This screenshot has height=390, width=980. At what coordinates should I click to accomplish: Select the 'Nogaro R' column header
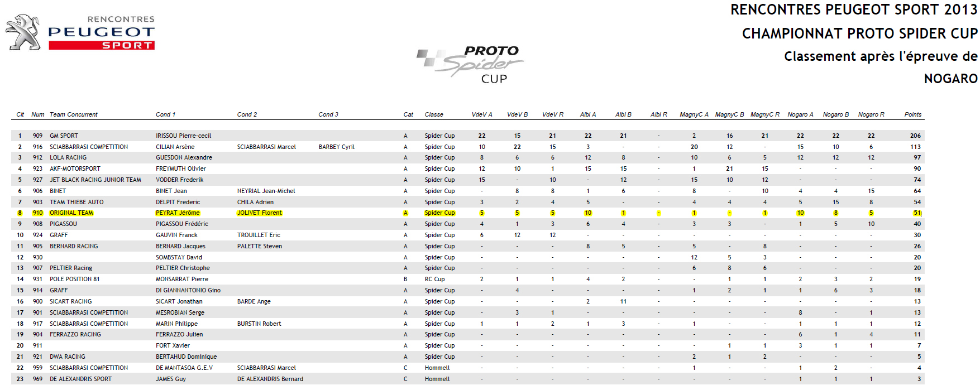(x=871, y=114)
